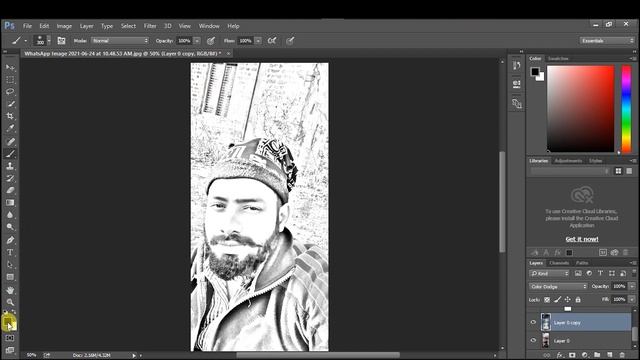The height and width of the screenshot is (360, 640).
Task: Create a new layer icon
Action: point(610,355)
